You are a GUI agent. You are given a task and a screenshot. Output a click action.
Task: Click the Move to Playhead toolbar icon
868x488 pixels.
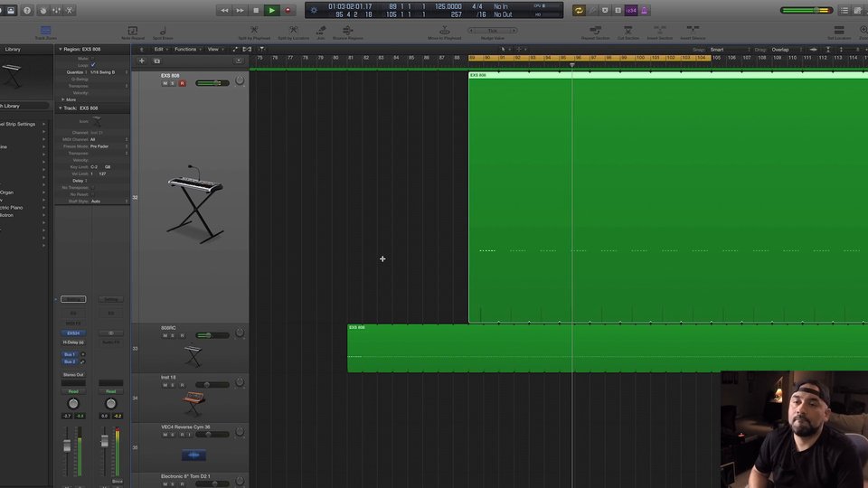tap(445, 33)
